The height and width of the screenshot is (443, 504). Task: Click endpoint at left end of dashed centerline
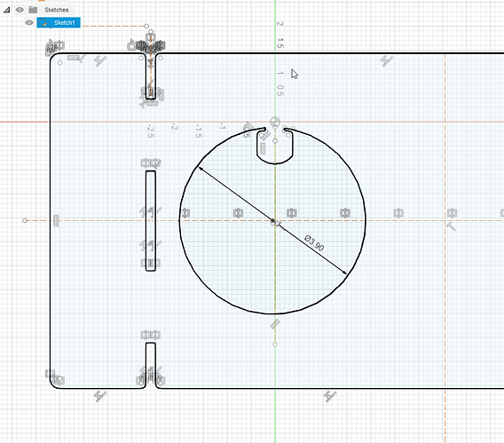25,220
